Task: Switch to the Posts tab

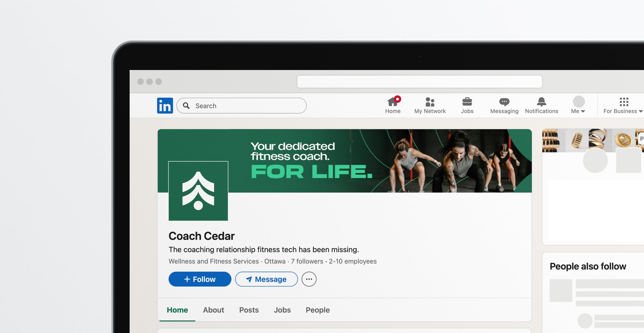Action: (x=249, y=310)
